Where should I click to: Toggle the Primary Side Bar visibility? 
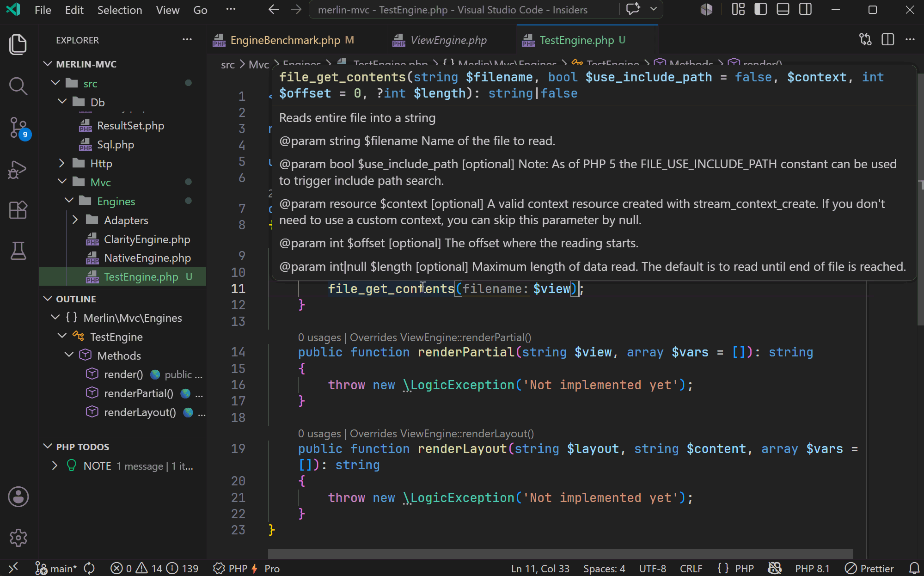(x=760, y=10)
